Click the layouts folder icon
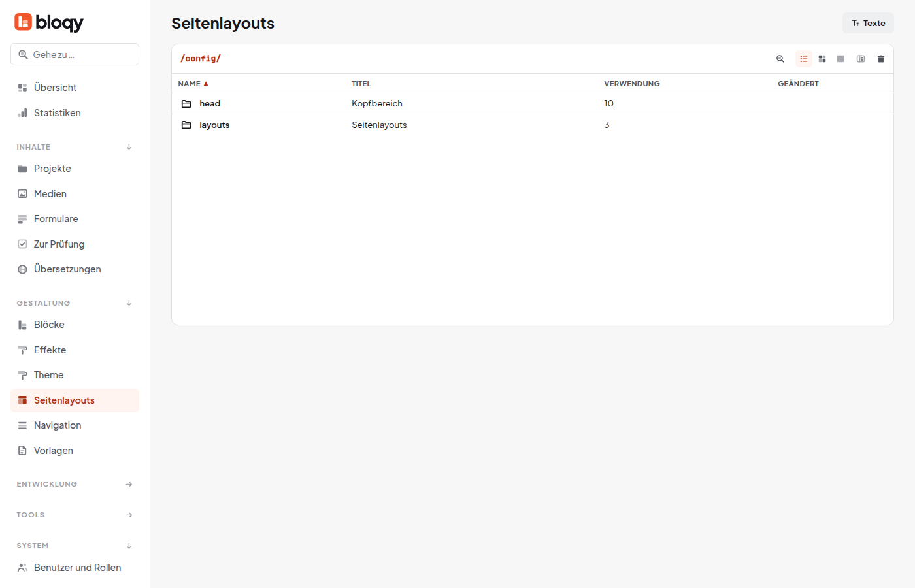This screenshot has height=588, width=915. pyautogui.click(x=186, y=125)
